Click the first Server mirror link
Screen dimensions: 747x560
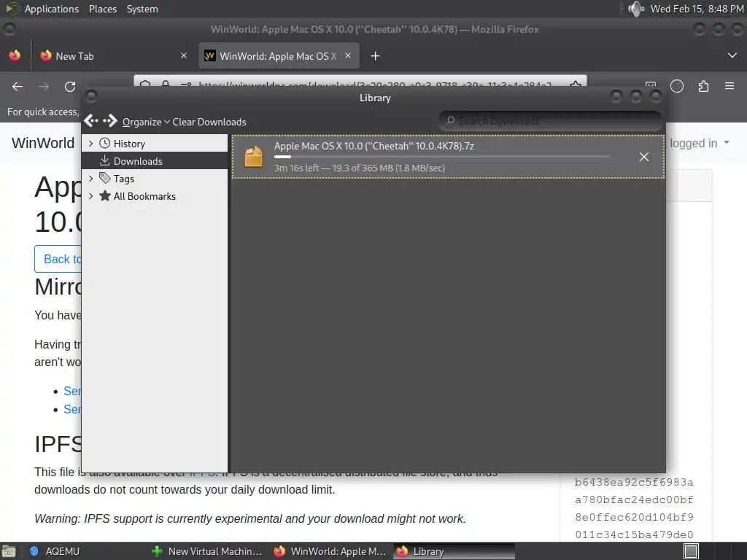72,391
